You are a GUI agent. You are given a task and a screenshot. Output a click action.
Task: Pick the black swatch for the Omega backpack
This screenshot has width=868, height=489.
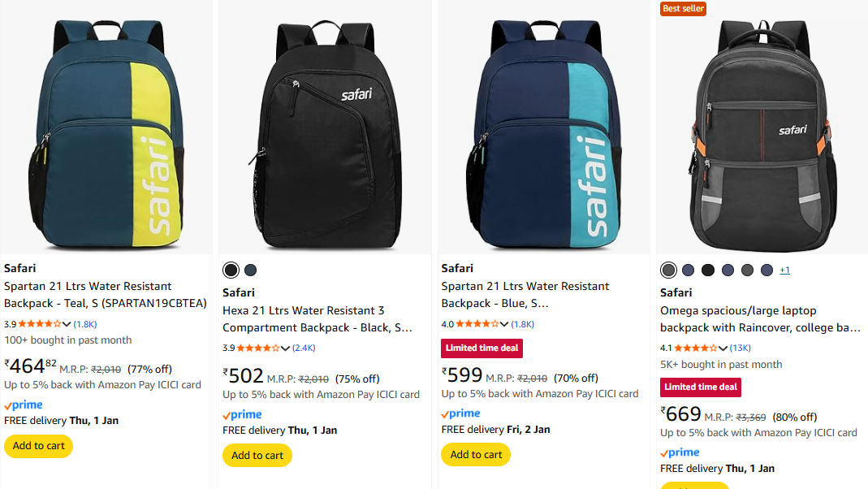(708, 270)
